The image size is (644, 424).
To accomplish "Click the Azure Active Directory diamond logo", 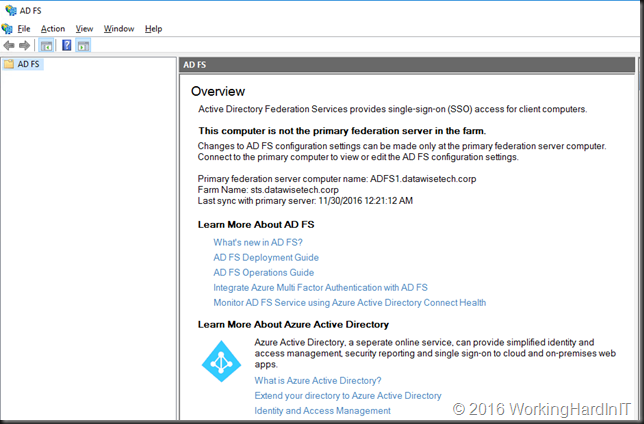I will click(221, 361).
